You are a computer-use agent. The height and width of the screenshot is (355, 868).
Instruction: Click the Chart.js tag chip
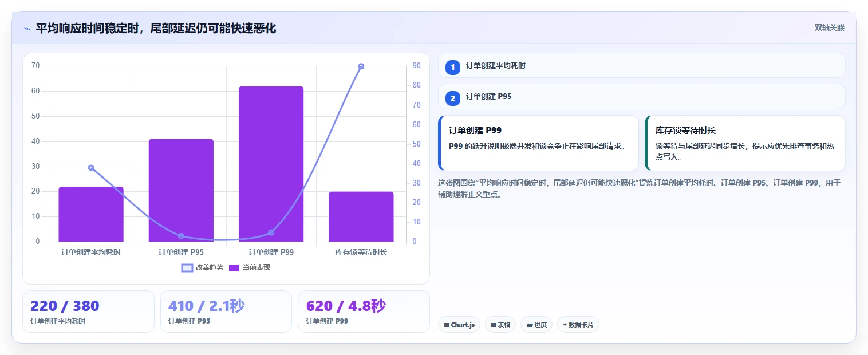[x=459, y=325]
